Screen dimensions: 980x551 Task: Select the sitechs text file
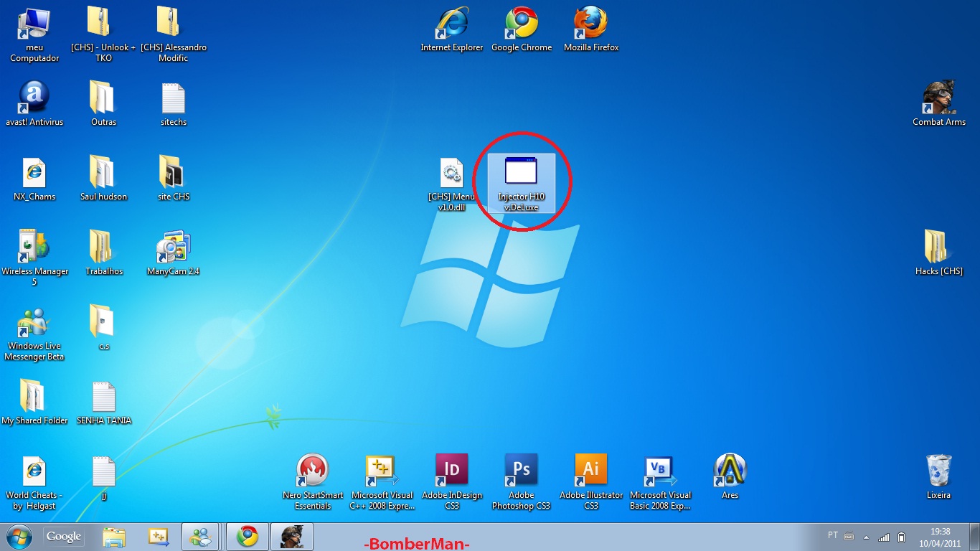174,104
